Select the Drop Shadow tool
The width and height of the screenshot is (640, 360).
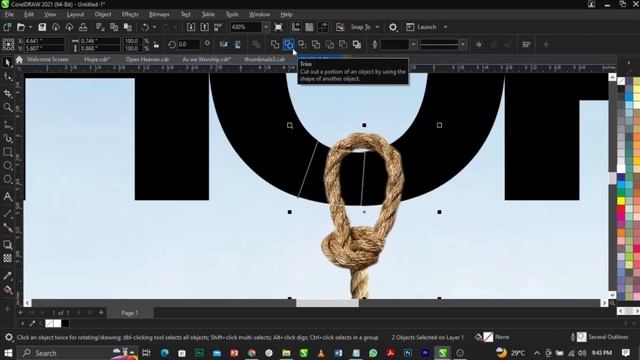pos(7,244)
